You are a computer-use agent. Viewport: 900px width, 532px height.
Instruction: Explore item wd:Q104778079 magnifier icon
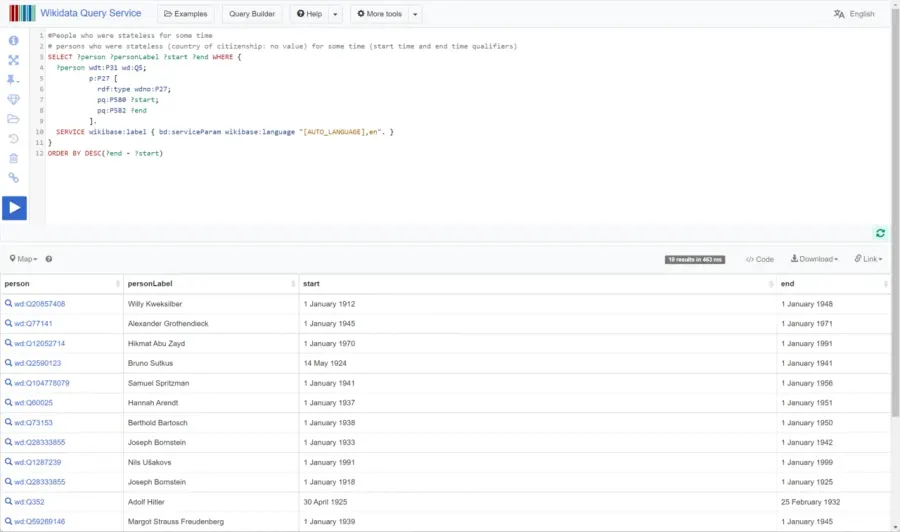(8, 382)
